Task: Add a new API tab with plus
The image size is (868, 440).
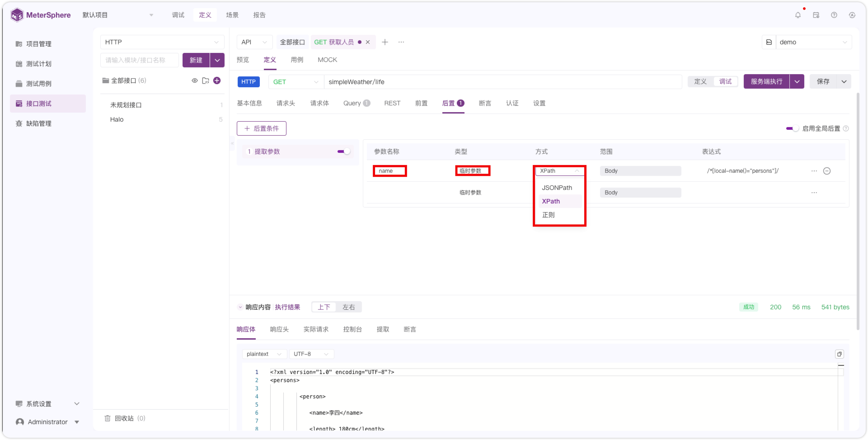Action: pos(385,42)
